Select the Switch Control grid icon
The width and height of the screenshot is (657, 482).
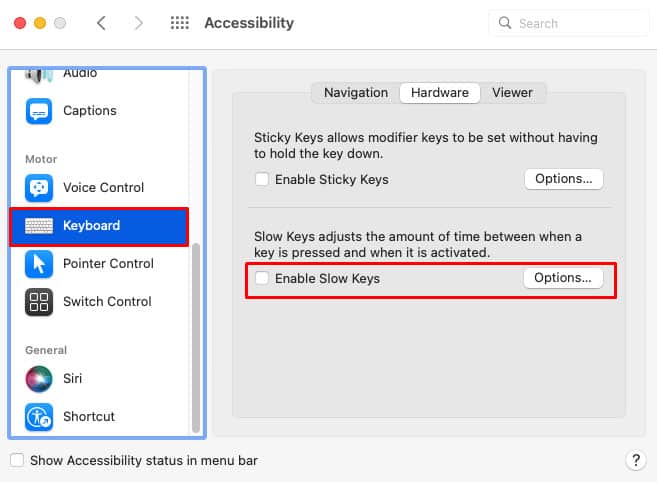[x=39, y=302]
